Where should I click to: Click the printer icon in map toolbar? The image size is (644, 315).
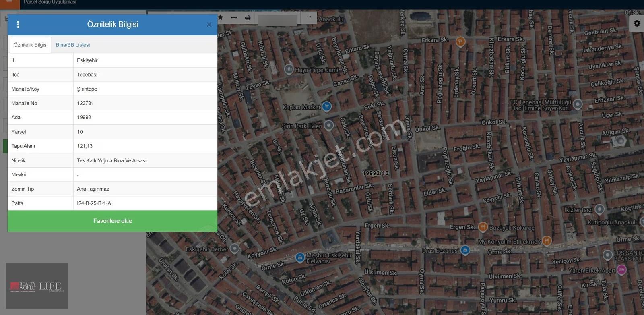[x=248, y=17]
